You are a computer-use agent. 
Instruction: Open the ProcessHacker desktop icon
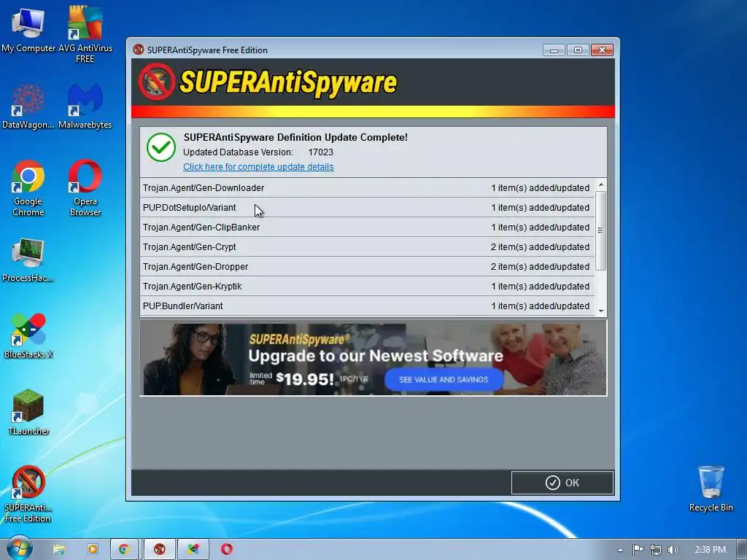pyautogui.click(x=28, y=260)
